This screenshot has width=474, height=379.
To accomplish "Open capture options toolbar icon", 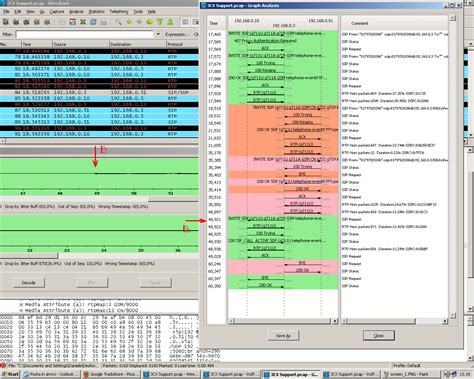I will pos(16,22).
